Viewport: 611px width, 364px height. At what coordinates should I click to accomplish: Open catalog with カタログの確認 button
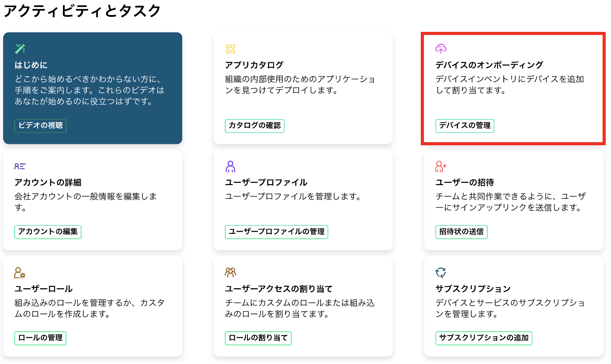click(x=255, y=126)
